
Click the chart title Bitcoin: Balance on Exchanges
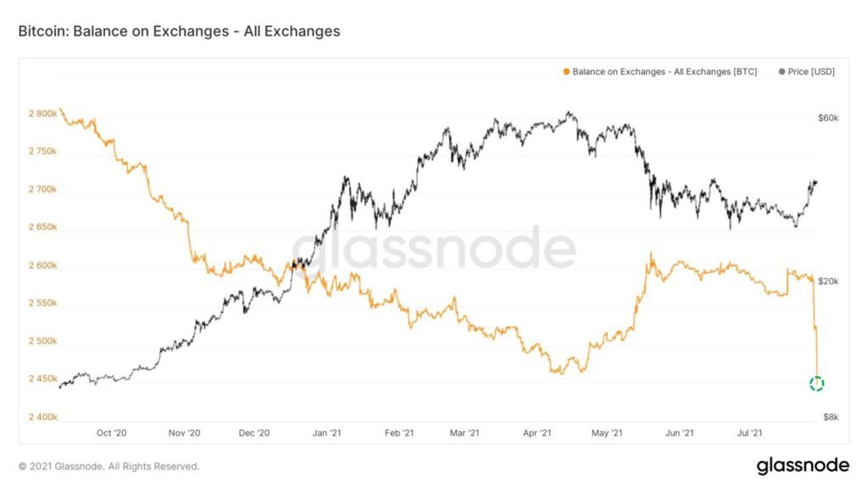click(x=179, y=31)
